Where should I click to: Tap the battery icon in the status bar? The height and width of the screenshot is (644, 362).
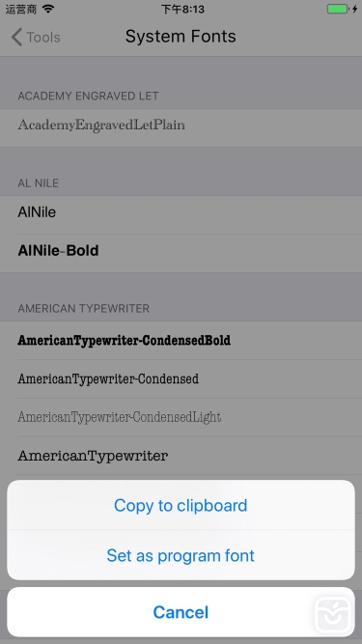tap(338, 9)
